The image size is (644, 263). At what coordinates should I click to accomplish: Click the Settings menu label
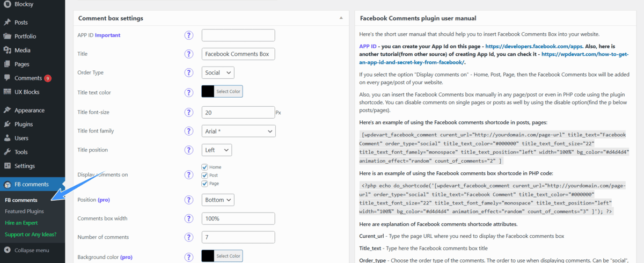coord(25,166)
